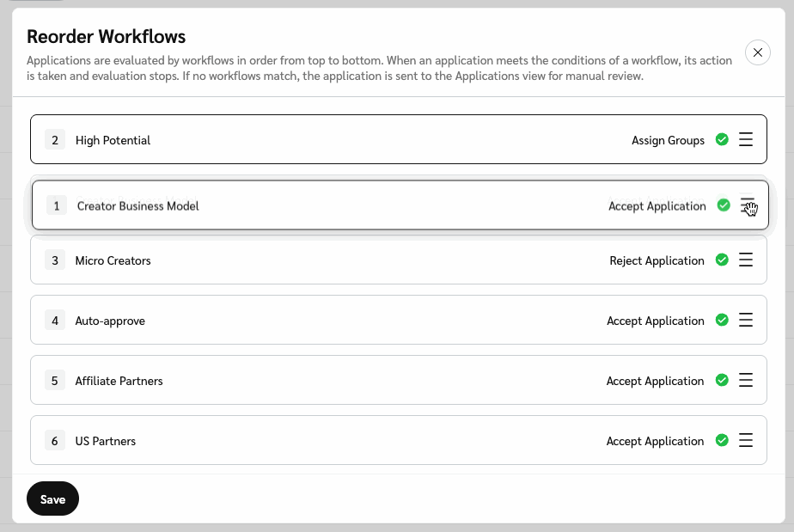Viewport: 794px width, 532px height.
Task: Click the number badge on High Potential
Action: pyautogui.click(x=55, y=139)
